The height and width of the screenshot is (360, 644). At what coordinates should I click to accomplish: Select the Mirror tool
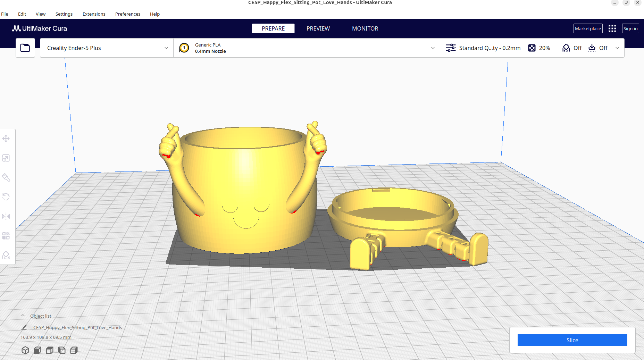pos(6,216)
